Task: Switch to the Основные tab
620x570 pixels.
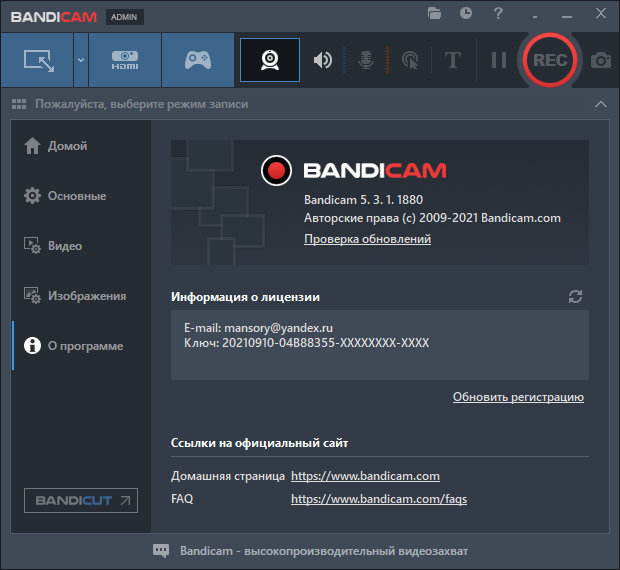Action: click(x=76, y=196)
